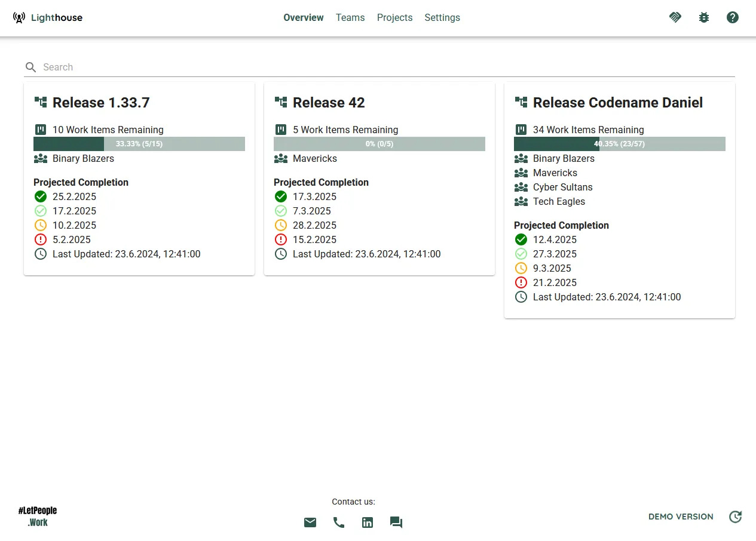Click the date 17.3.2025

pyautogui.click(x=314, y=196)
